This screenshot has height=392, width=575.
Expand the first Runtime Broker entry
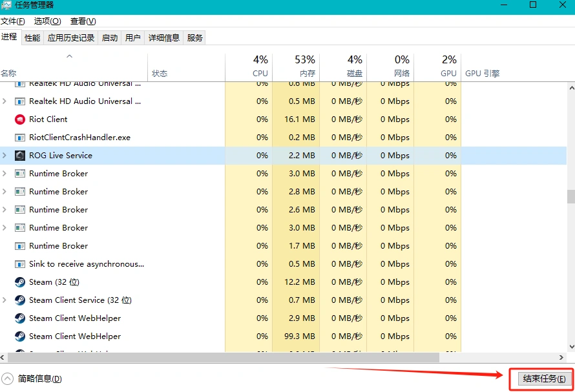pyautogui.click(x=5, y=174)
